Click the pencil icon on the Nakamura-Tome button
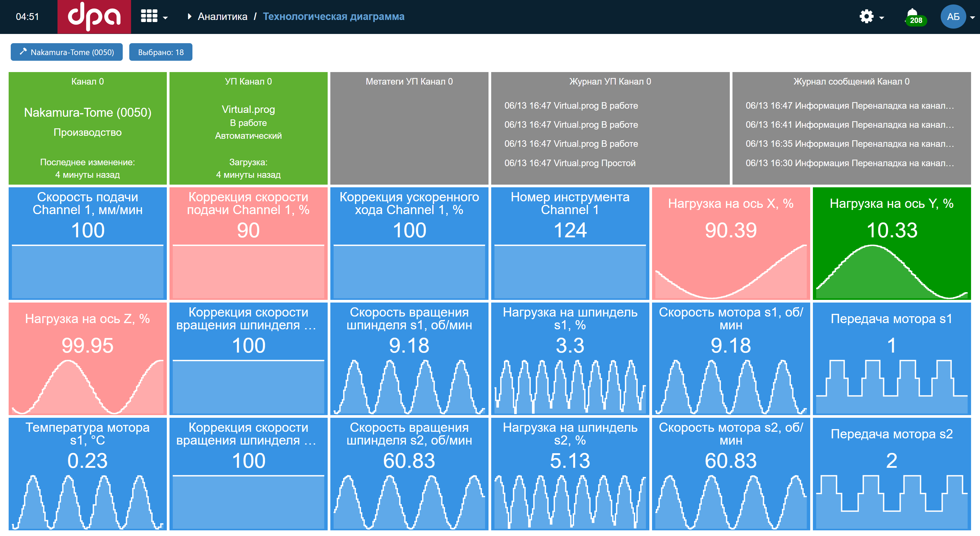Viewport: 980px width, 536px height. click(23, 51)
